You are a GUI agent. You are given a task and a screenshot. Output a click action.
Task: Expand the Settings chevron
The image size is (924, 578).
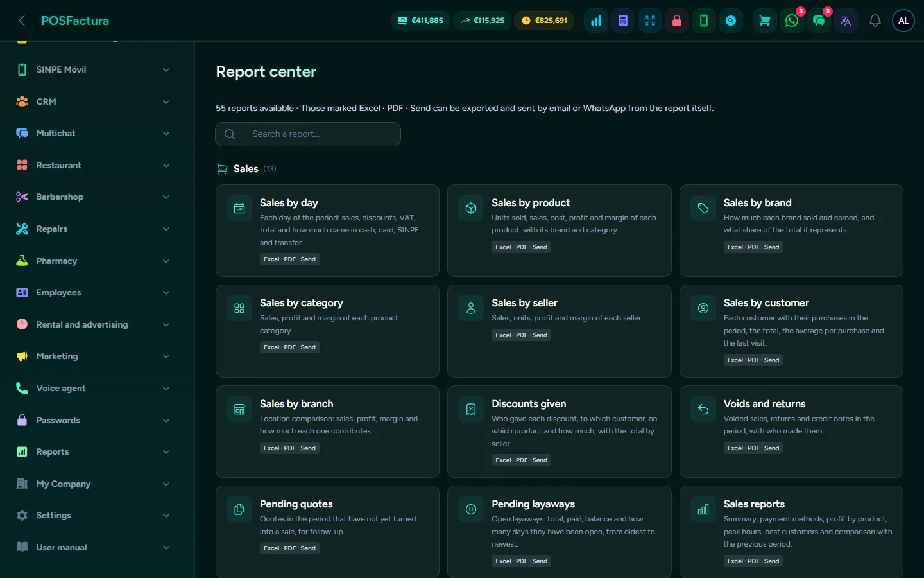coord(166,515)
